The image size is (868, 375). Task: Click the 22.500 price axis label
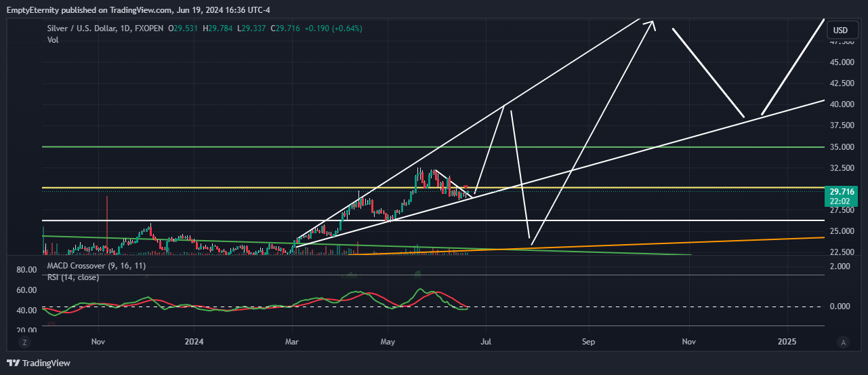844,252
